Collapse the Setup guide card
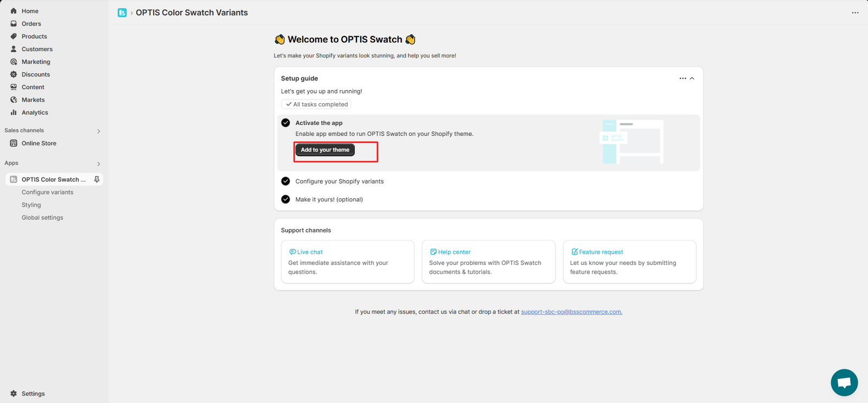The height and width of the screenshot is (403, 868). click(692, 78)
